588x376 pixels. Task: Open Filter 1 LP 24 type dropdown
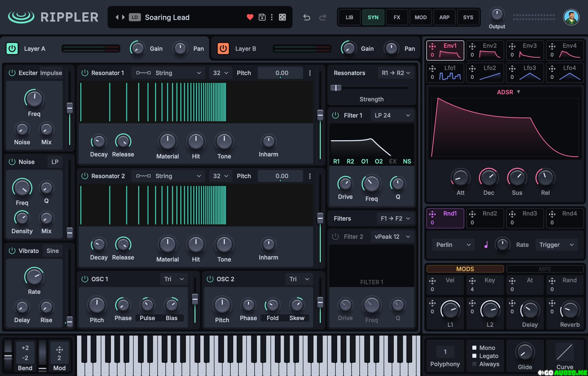392,115
